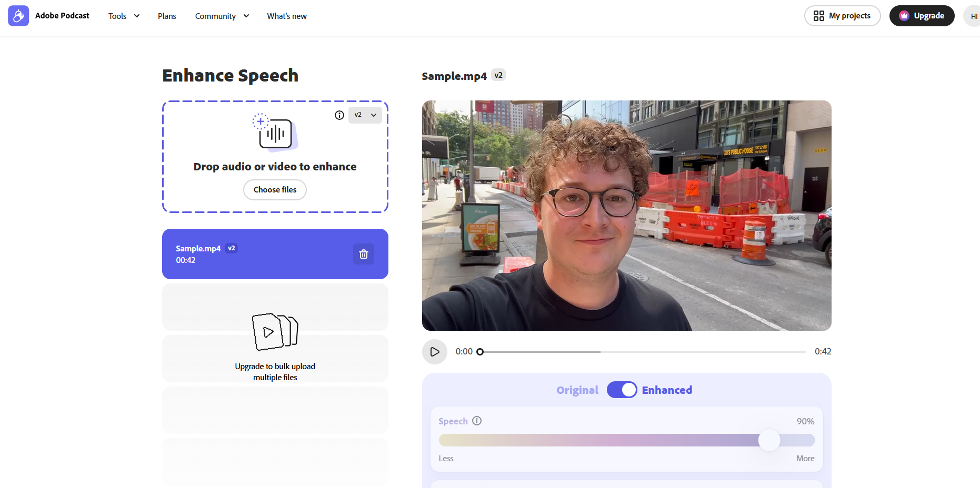Click the Speech strength slider handle

click(x=769, y=440)
